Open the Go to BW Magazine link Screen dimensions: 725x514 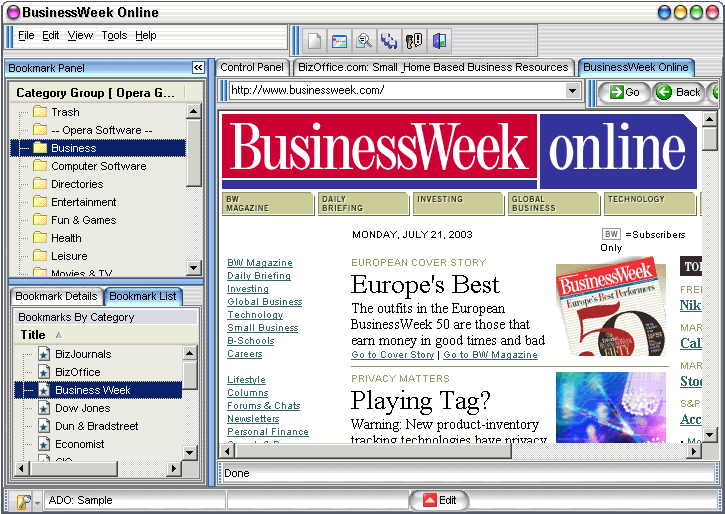[x=491, y=355]
